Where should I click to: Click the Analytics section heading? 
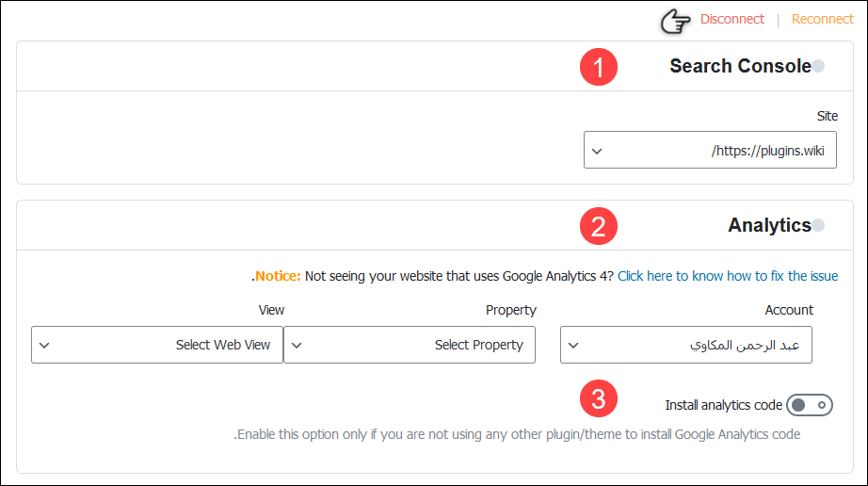(769, 225)
